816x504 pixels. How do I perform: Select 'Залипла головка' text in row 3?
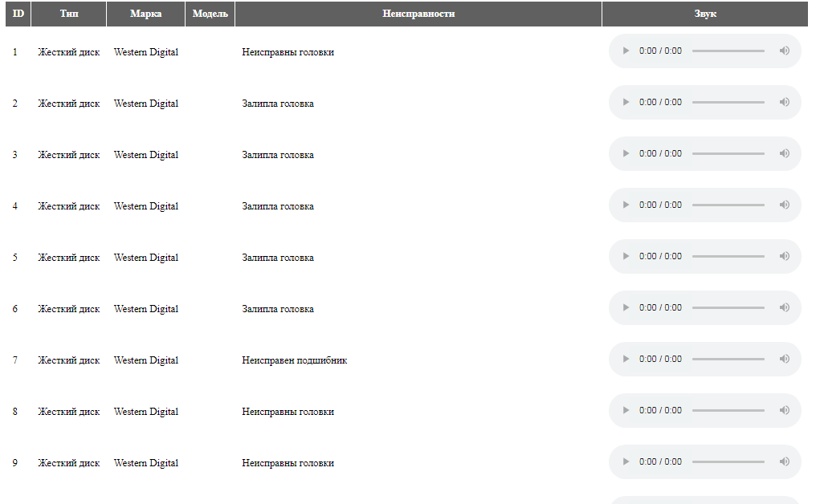coord(278,155)
